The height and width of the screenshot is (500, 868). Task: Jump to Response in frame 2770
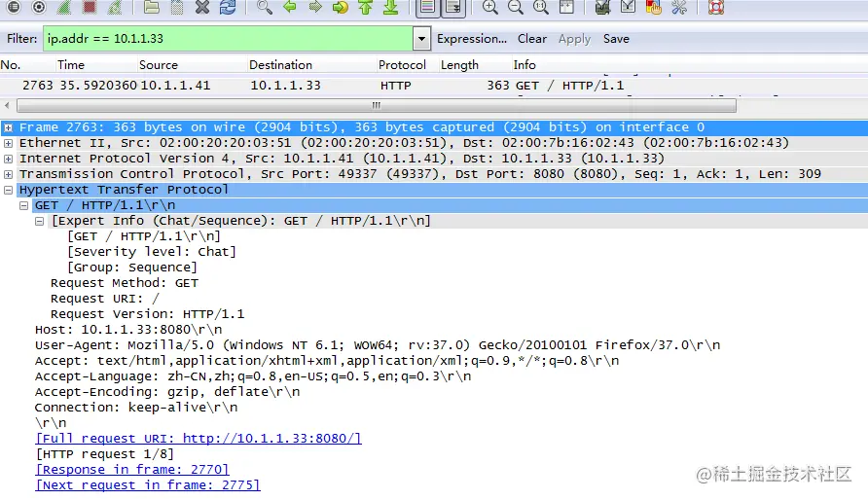[131, 470]
